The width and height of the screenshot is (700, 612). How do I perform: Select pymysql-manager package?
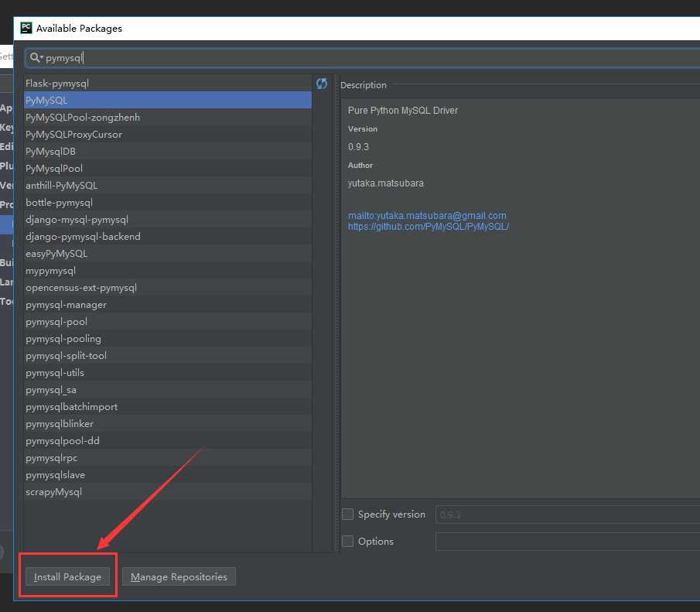coord(168,304)
